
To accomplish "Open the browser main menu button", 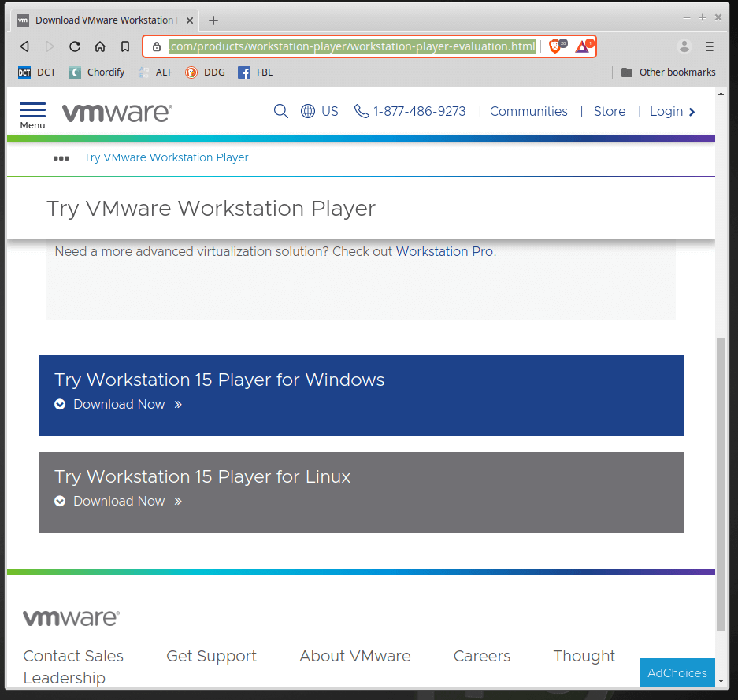I will click(x=710, y=46).
